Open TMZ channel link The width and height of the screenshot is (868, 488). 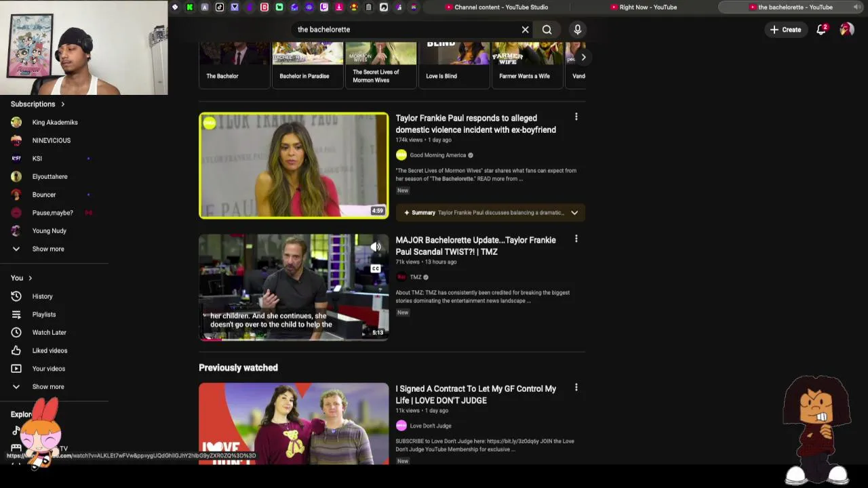[415, 277]
